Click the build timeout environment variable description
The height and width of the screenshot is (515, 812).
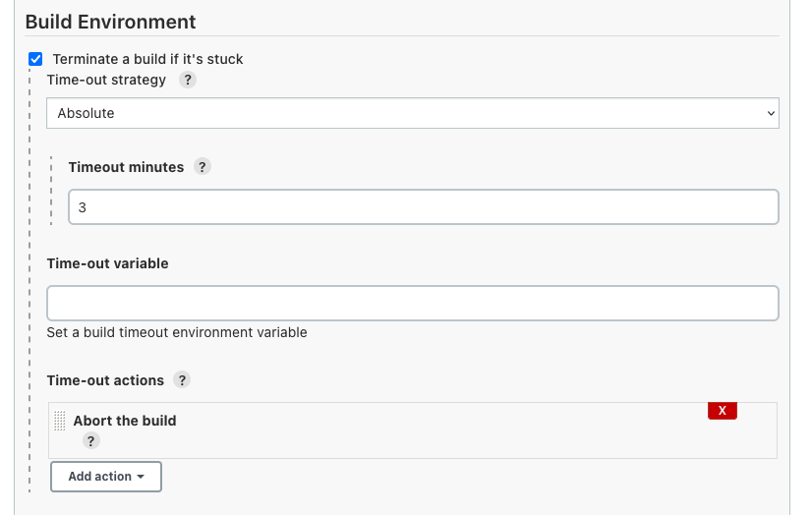[177, 332]
